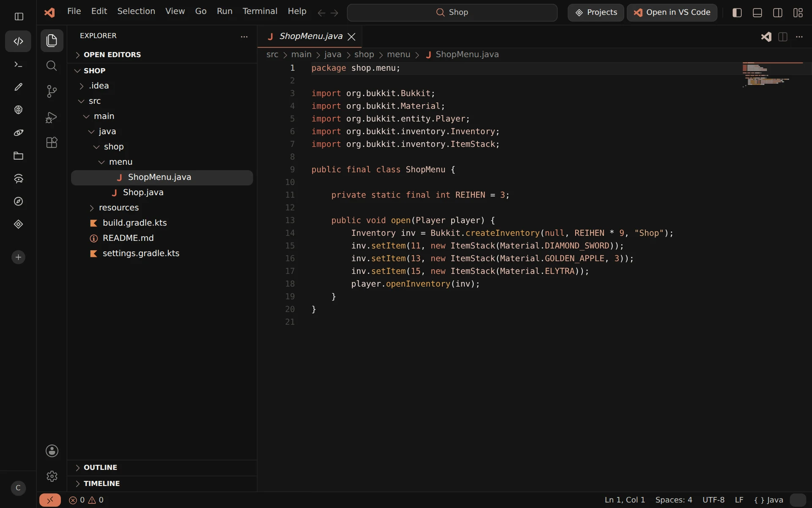This screenshot has height=508, width=812.
Task: Toggle primary side bar visibility
Action: point(737,13)
